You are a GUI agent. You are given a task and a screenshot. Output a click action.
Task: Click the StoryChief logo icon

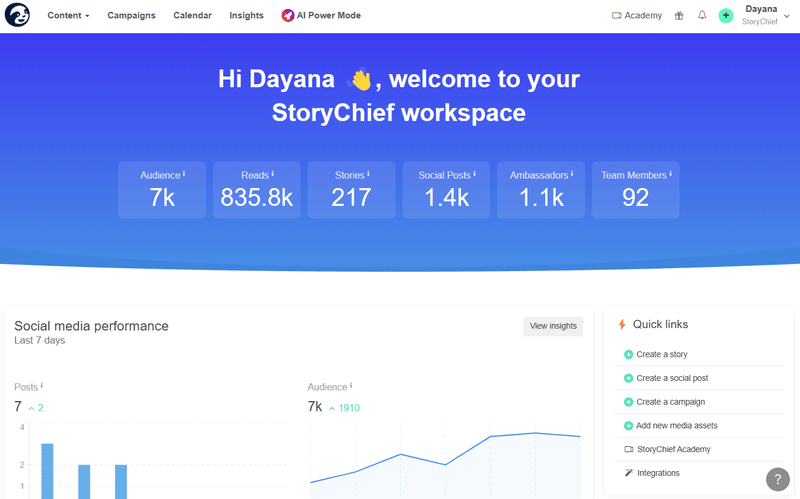(x=17, y=15)
